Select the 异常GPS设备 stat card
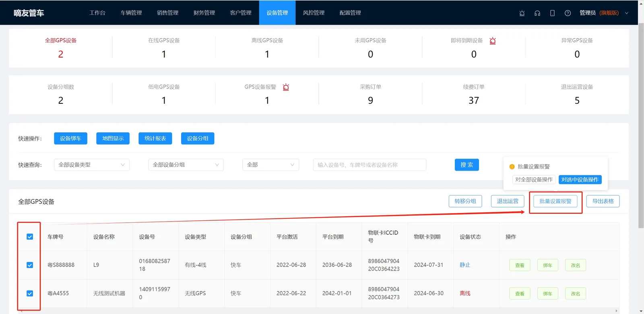This screenshot has width=644, height=314. (x=577, y=48)
